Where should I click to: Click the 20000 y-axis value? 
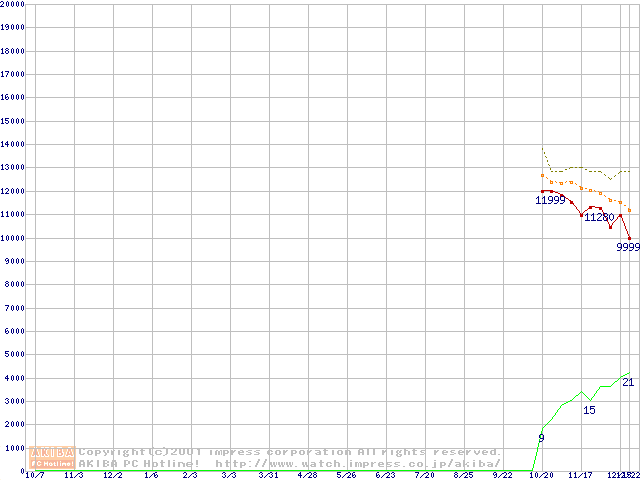tap(13, 4)
